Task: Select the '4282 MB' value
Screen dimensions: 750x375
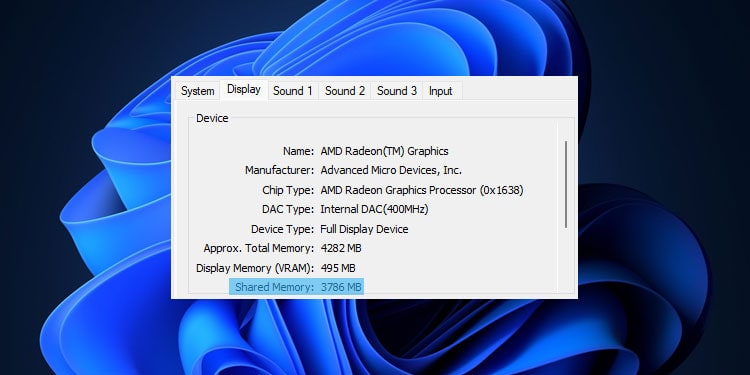Action: (x=341, y=248)
